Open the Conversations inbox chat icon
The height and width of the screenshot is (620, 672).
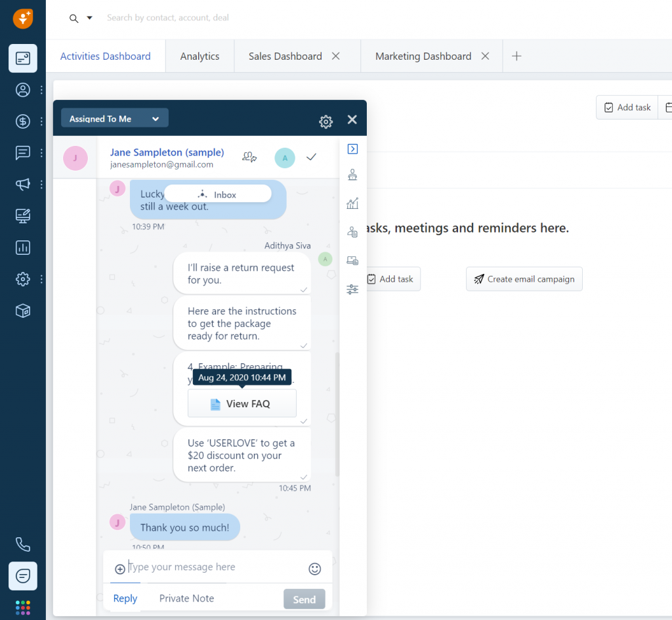[23, 153]
